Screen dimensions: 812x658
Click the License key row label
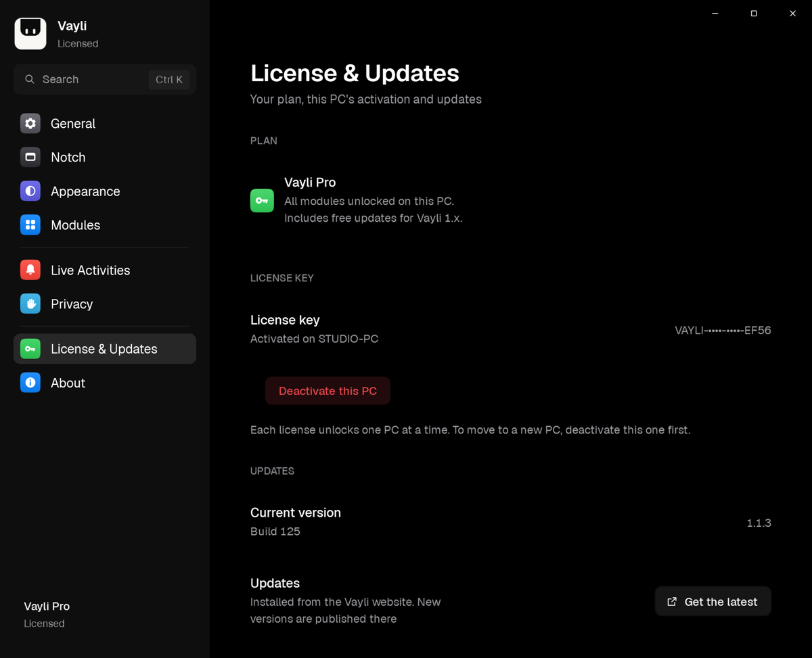click(285, 320)
